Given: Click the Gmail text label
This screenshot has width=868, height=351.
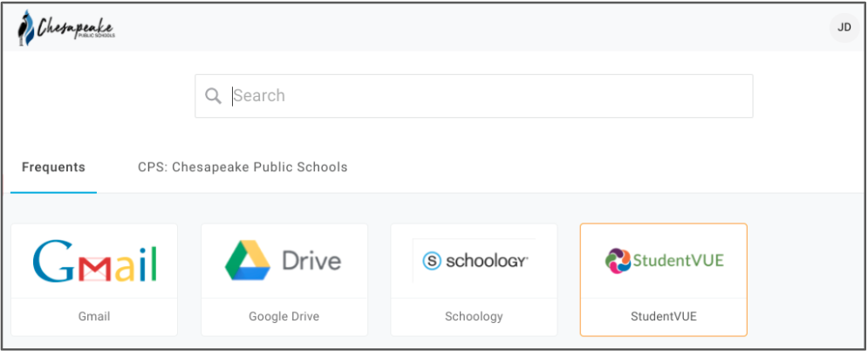Looking at the screenshot, I should click(x=94, y=317).
